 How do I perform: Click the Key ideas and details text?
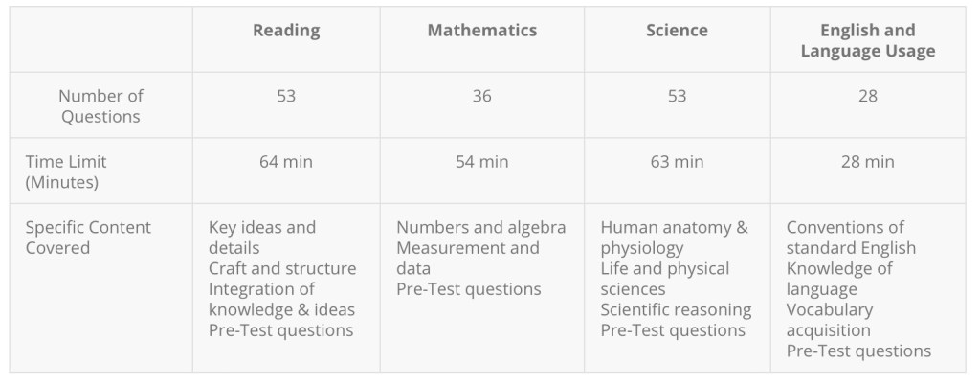point(261,238)
